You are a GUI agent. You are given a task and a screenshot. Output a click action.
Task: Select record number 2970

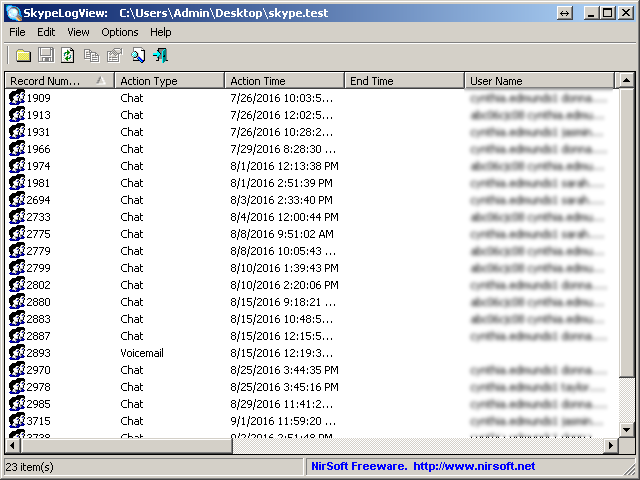[x=38, y=370]
